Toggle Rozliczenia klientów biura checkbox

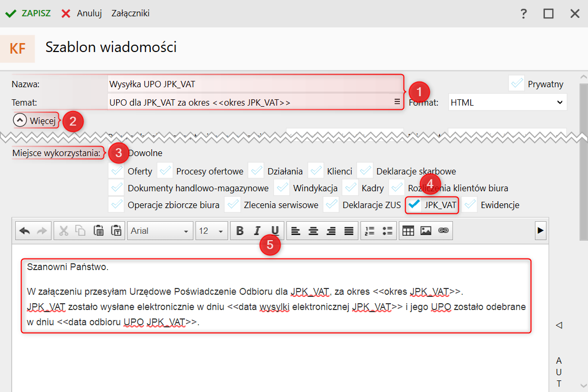click(397, 188)
